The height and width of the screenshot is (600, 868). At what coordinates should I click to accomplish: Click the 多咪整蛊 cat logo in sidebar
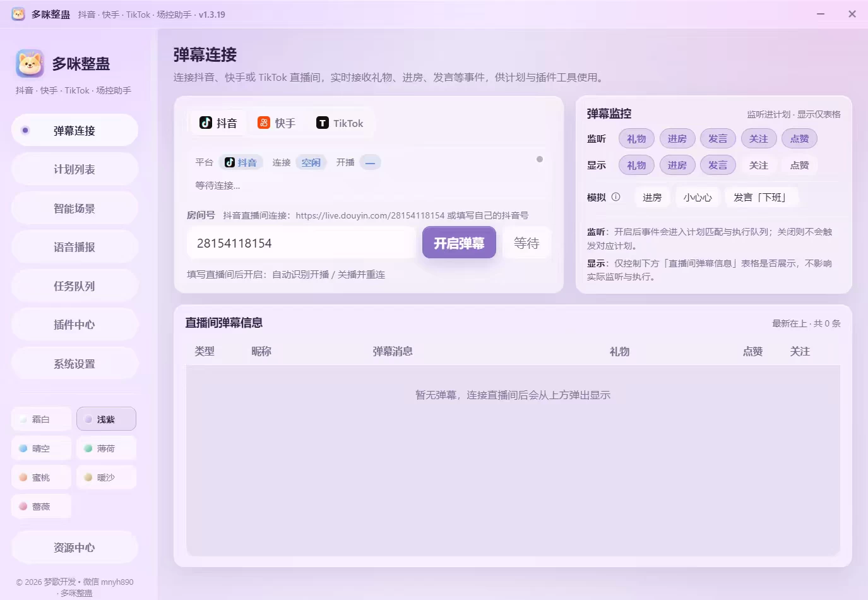tap(30, 63)
